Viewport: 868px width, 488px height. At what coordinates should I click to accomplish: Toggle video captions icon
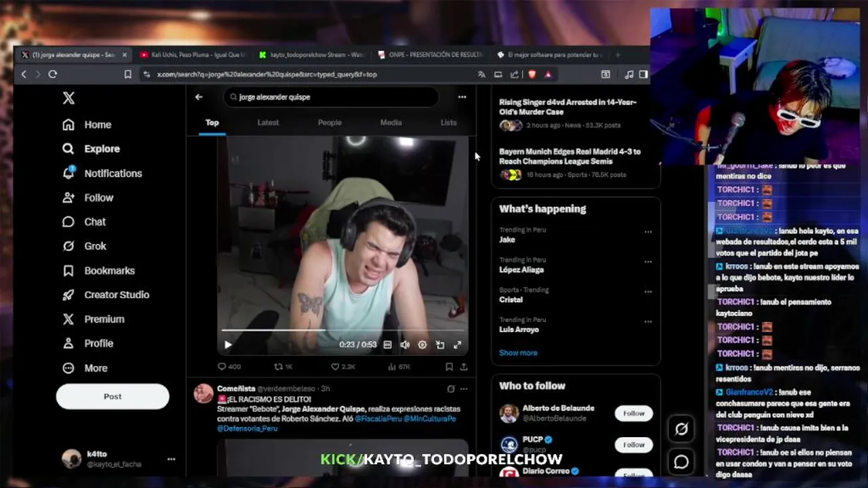coord(387,345)
